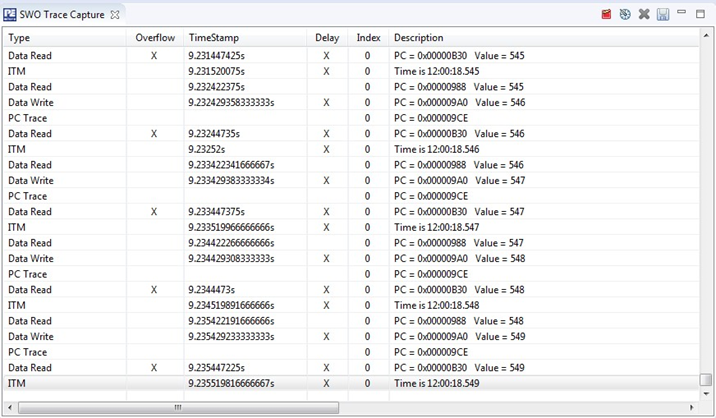
Task: Minimize the SWO Trace Capture view
Action: coord(681,12)
